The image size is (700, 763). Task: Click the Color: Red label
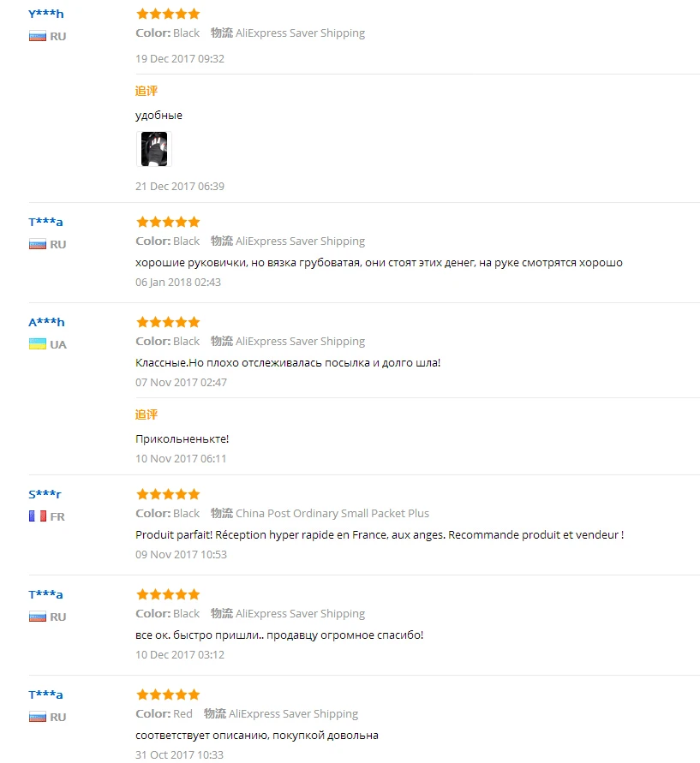164,713
